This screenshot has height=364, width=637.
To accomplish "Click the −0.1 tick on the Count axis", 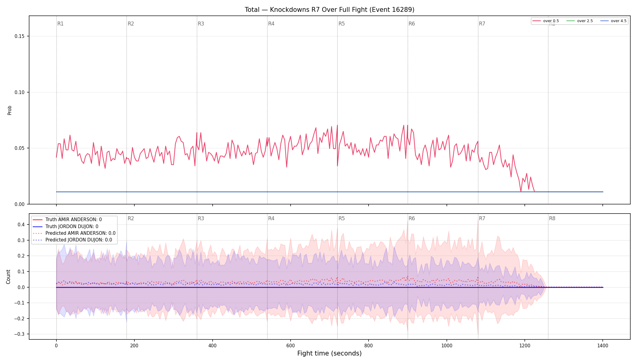I will [x=19, y=303].
